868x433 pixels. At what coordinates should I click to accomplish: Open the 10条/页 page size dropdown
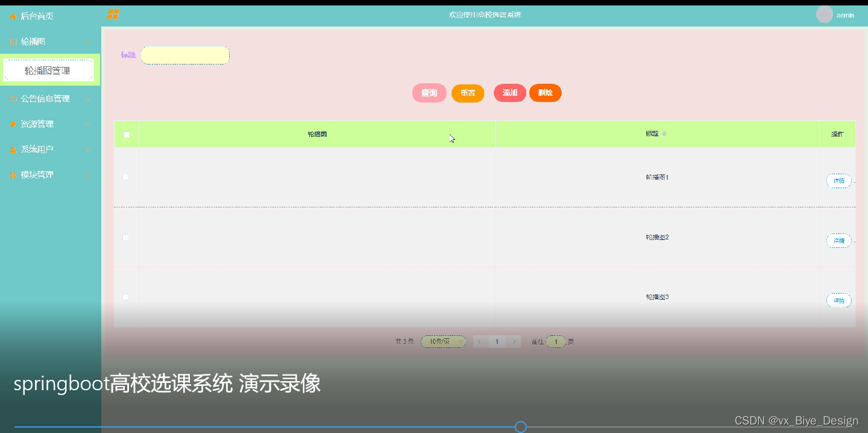coord(444,341)
